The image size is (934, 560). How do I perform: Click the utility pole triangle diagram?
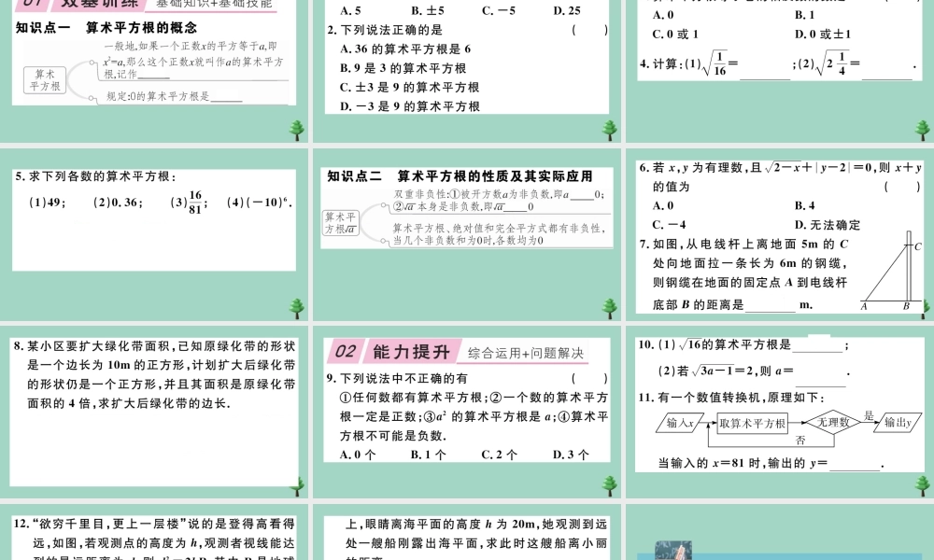(x=890, y=271)
